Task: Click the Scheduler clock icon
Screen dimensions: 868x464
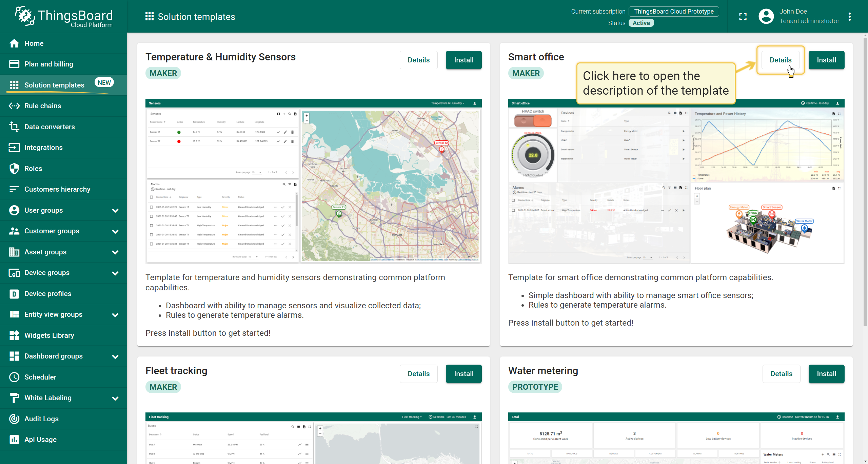Action: click(x=14, y=377)
